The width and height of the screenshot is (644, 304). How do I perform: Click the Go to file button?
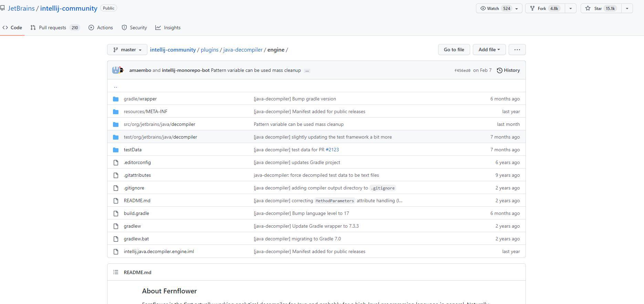coord(454,50)
